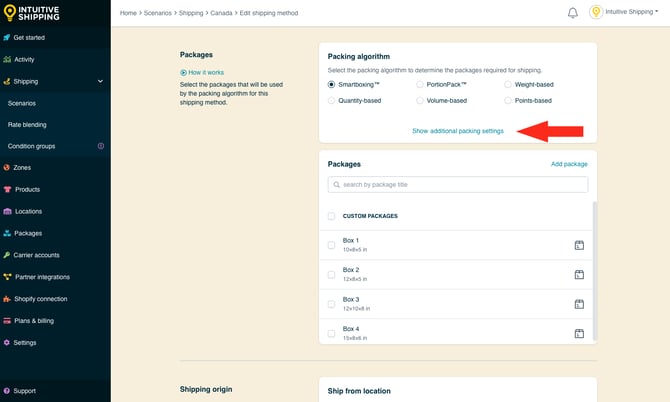Check the Box 4 checkbox
This screenshot has height=402, width=670.
pyautogui.click(x=331, y=334)
